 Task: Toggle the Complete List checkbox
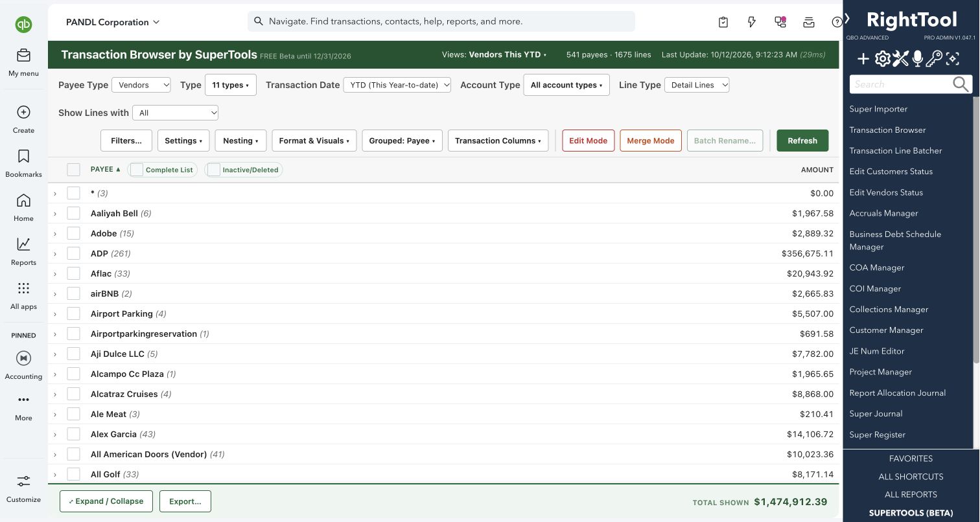tap(137, 170)
